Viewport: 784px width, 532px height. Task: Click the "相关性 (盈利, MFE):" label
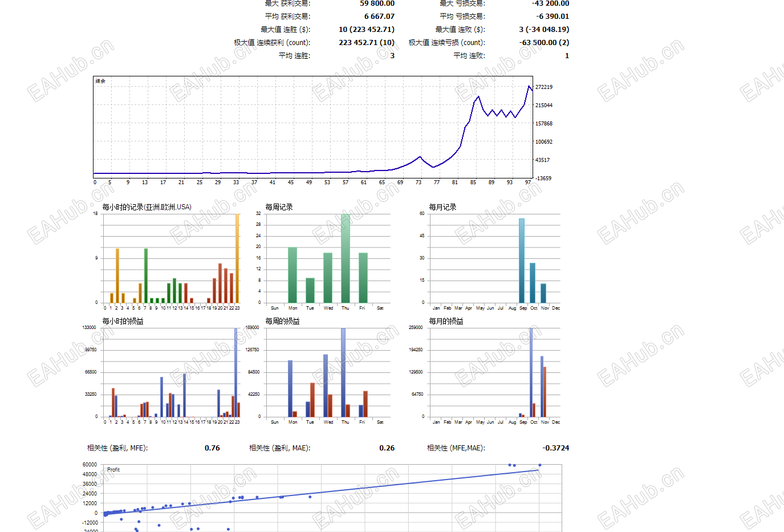click(117, 448)
